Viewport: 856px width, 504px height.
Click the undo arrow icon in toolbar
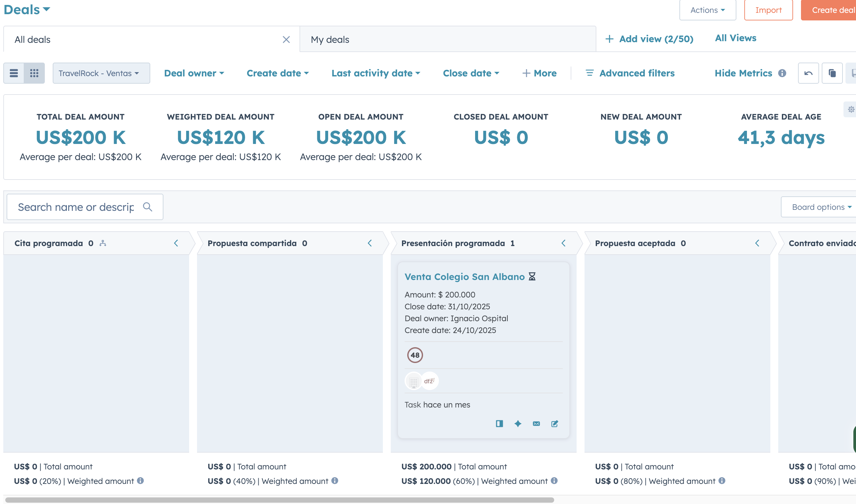coord(808,73)
